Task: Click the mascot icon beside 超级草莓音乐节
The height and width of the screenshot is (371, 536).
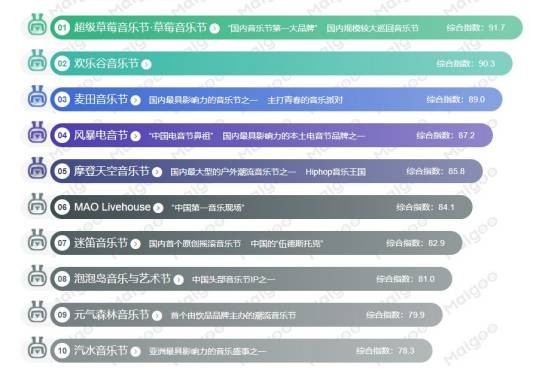Action: tap(37, 25)
